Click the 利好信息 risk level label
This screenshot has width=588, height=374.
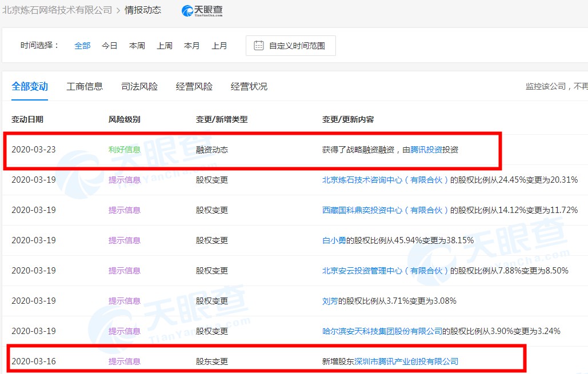click(x=124, y=150)
